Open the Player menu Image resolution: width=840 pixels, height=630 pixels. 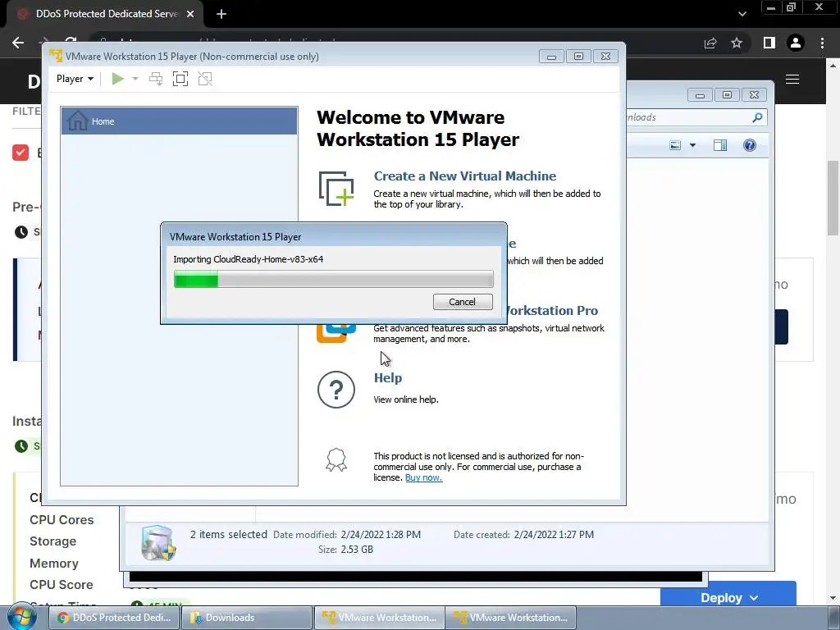(x=75, y=79)
